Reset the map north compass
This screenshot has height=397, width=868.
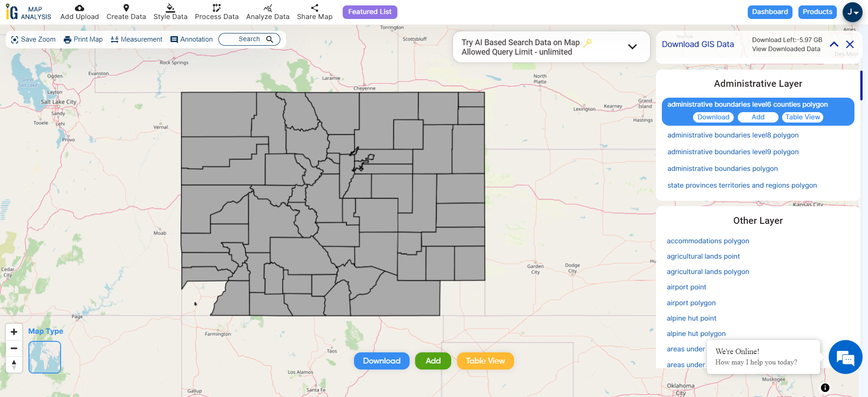pos(14,364)
